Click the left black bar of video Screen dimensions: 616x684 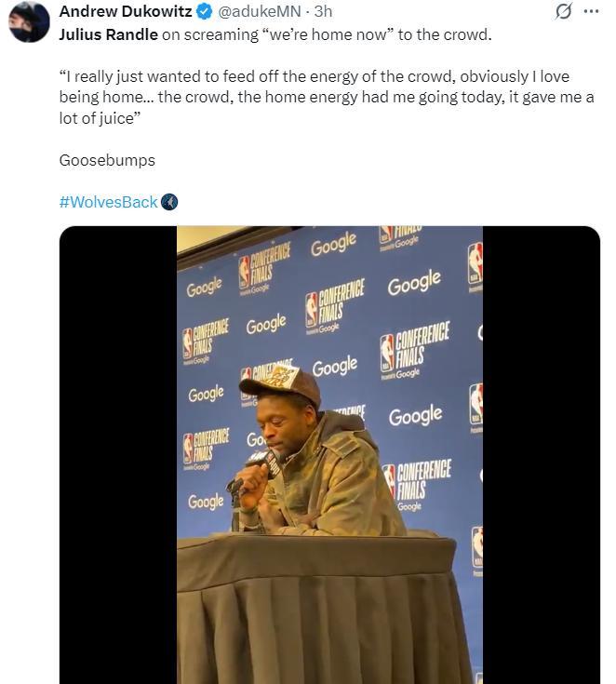coord(118,455)
